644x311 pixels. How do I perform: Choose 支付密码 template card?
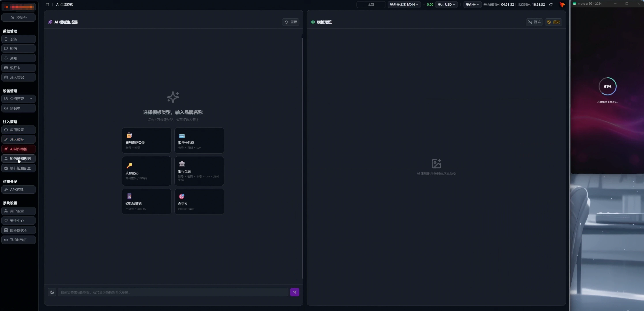[x=147, y=171]
